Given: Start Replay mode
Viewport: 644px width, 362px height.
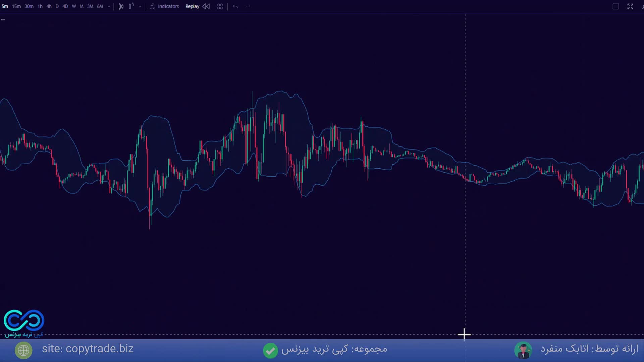Looking at the screenshot, I should [192, 6].
